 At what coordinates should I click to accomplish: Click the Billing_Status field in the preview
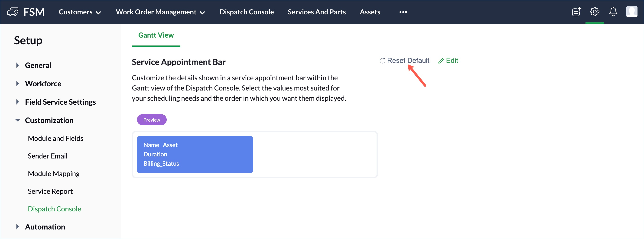pyautogui.click(x=161, y=164)
